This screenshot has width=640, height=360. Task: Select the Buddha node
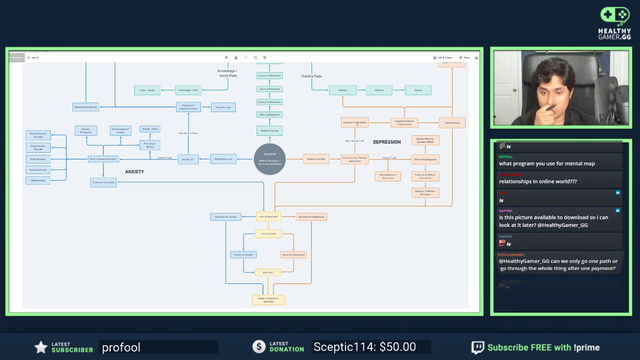(x=342, y=90)
